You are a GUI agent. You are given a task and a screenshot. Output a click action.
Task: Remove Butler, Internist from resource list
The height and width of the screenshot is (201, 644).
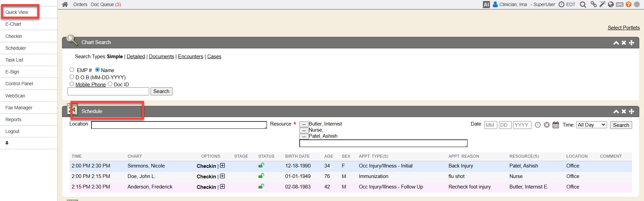pyautogui.click(x=304, y=124)
